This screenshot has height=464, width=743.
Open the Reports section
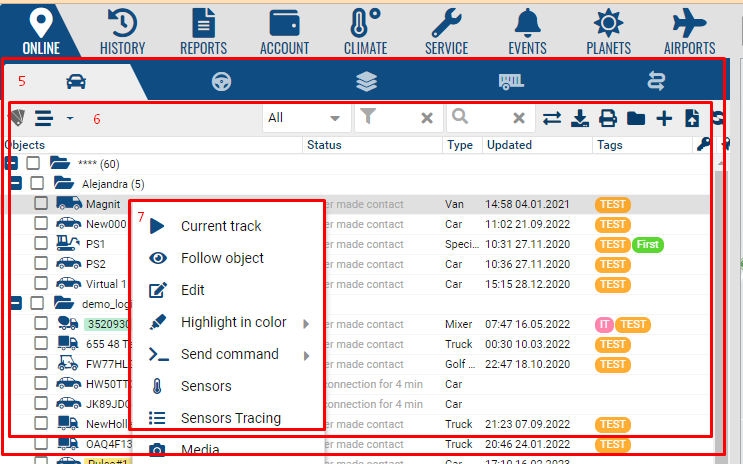click(203, 32)
